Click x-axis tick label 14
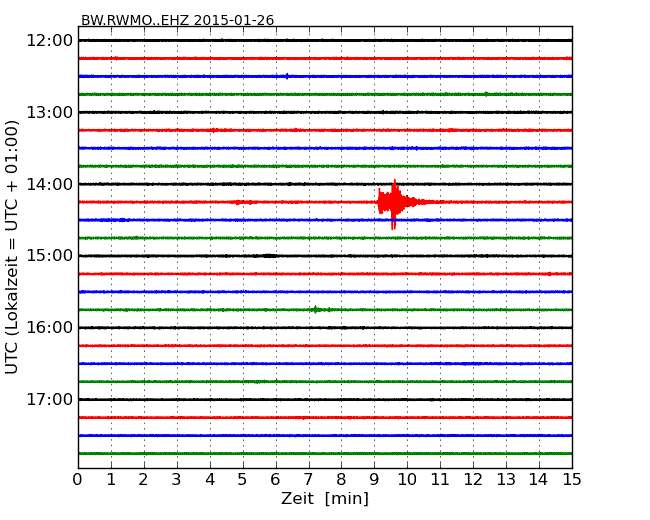The image size is (650, 520). click(539, 479)
